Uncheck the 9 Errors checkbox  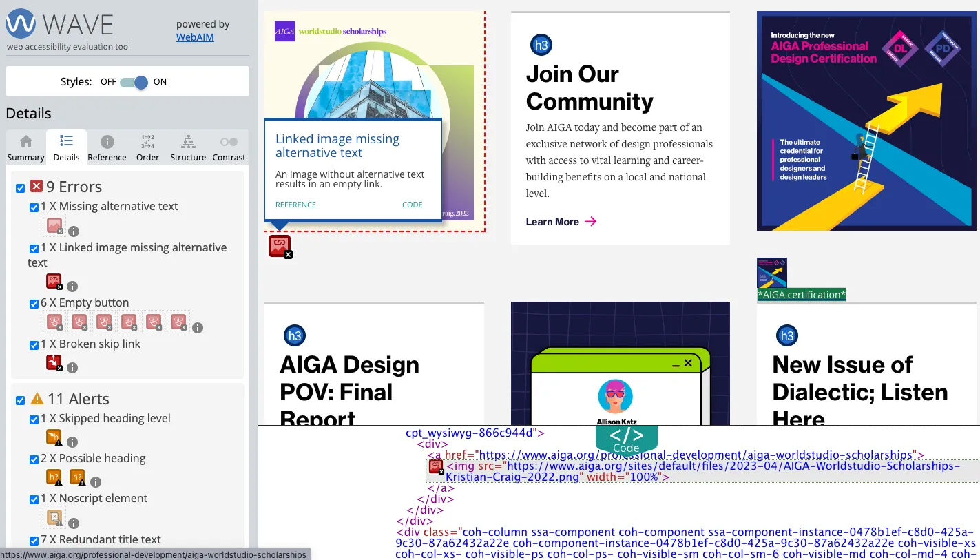click(19, 186)
